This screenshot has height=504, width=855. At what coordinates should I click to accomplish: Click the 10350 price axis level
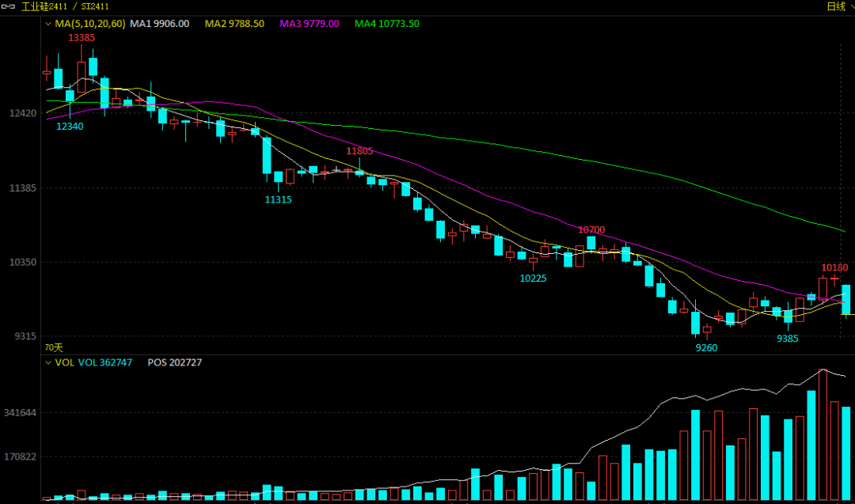point(23,262)
